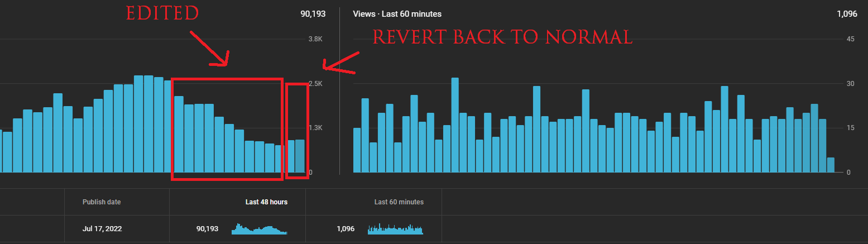The image size is (868, 244).
Task: Click the 90,193 total above the 48-hour chart
Action: coord(313,14)
